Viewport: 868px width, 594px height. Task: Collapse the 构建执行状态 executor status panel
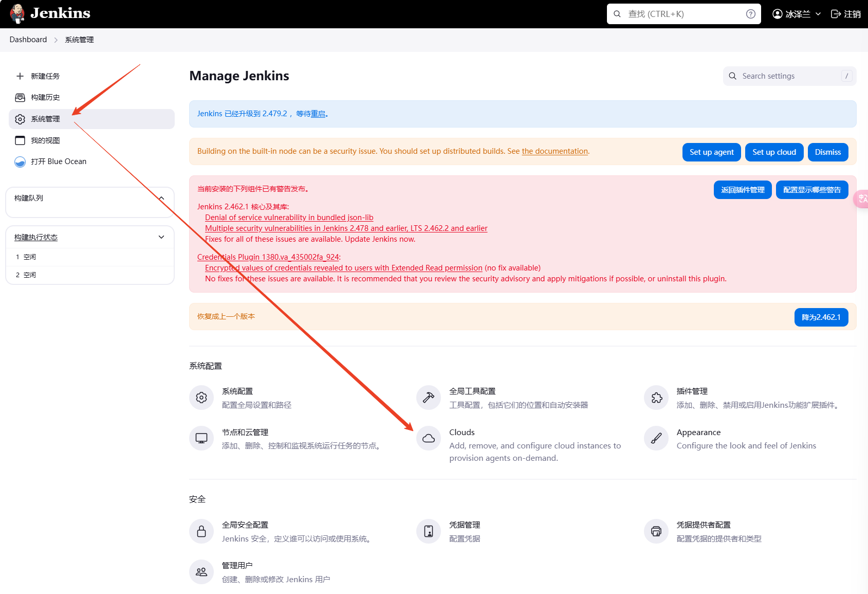tap(161, 237)
